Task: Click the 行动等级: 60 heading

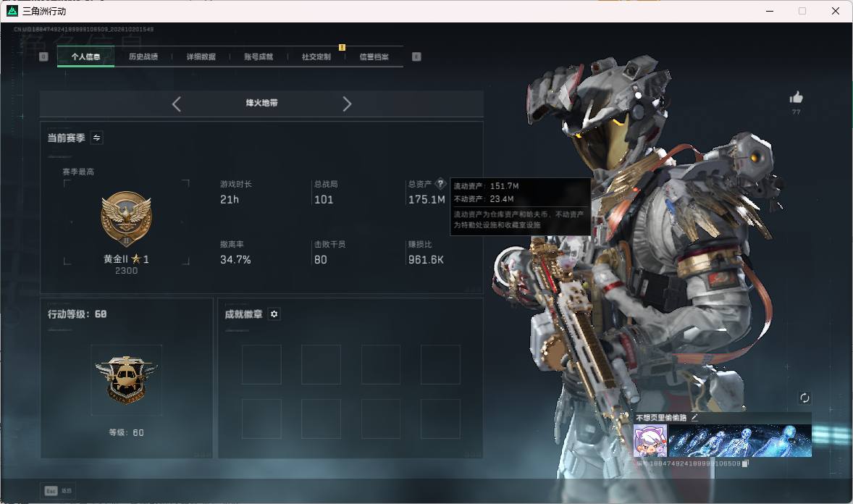Action: click(x=77, y=314)
